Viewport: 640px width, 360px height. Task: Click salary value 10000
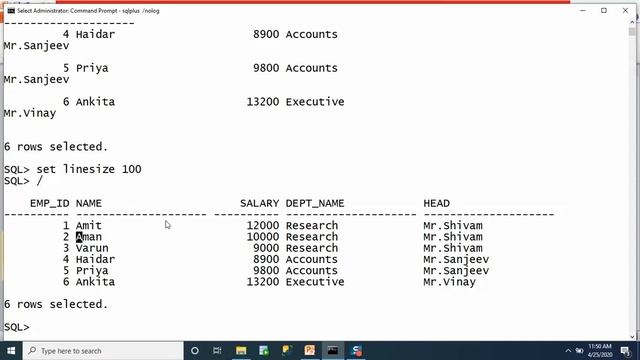click(x=262, y=237)
